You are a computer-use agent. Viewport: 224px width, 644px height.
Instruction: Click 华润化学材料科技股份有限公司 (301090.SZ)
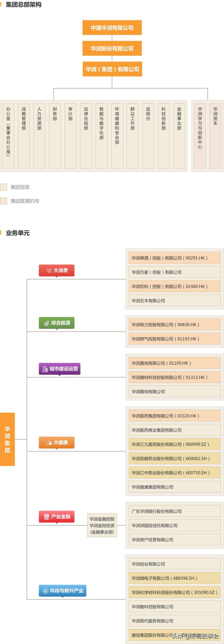click(x=174, y=592)
